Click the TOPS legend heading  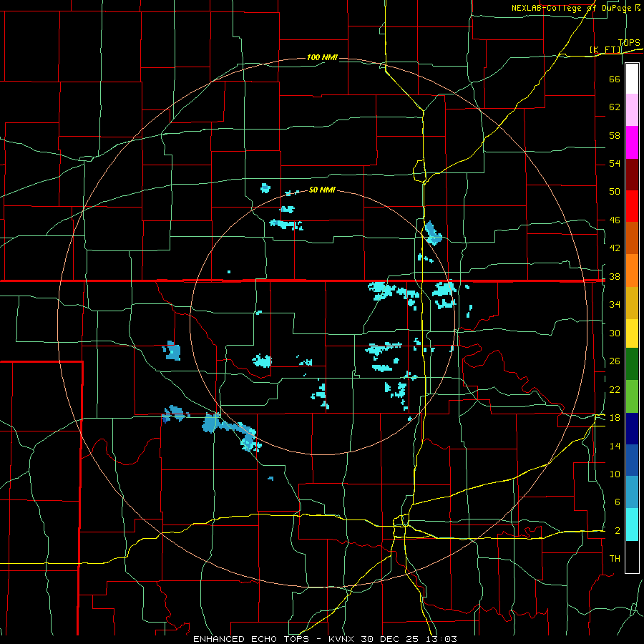[629, 43]
